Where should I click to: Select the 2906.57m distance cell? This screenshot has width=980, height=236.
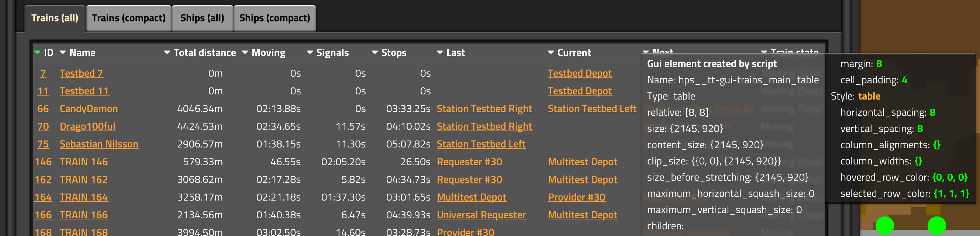[x=200, y=144]
